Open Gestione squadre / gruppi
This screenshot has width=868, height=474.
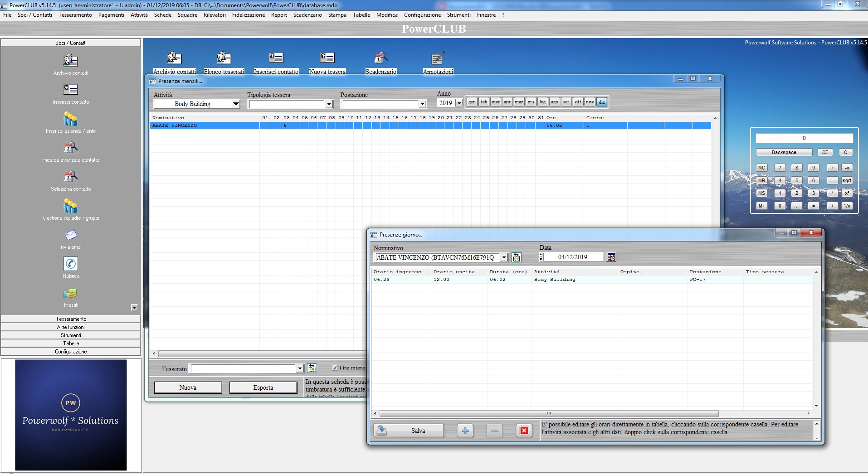click(71, 210)
